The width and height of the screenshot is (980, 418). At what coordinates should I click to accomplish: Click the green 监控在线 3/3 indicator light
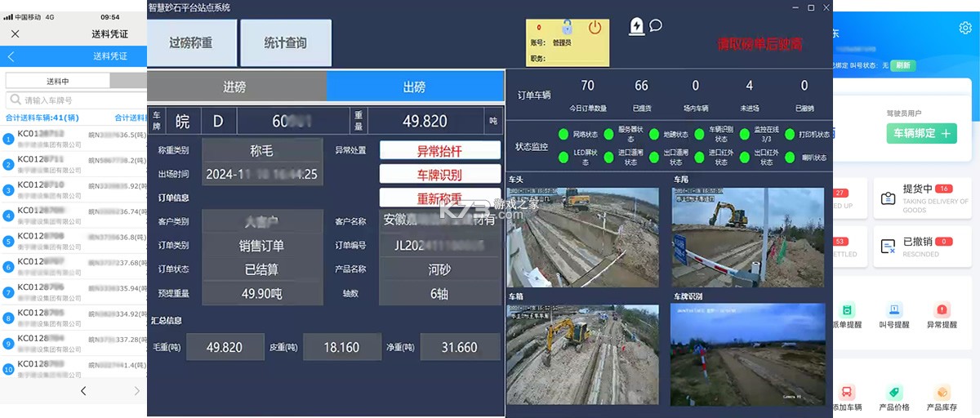[744, 135]
